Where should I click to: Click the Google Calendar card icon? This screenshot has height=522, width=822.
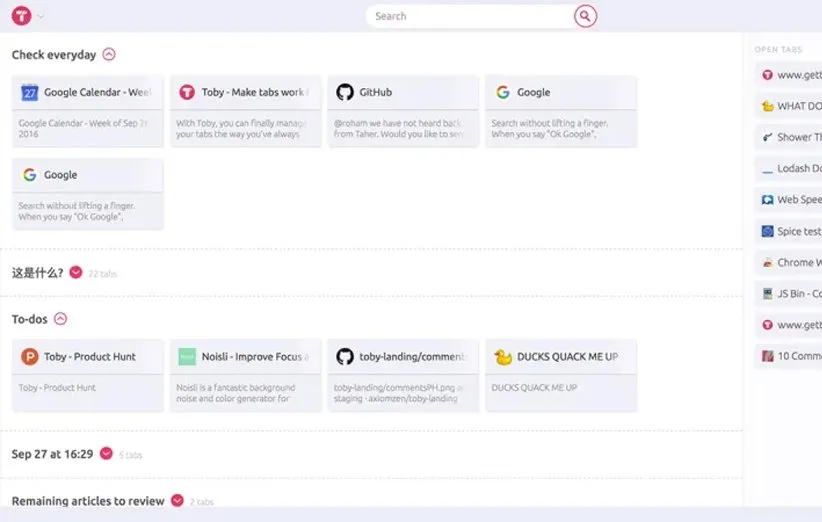30,92
